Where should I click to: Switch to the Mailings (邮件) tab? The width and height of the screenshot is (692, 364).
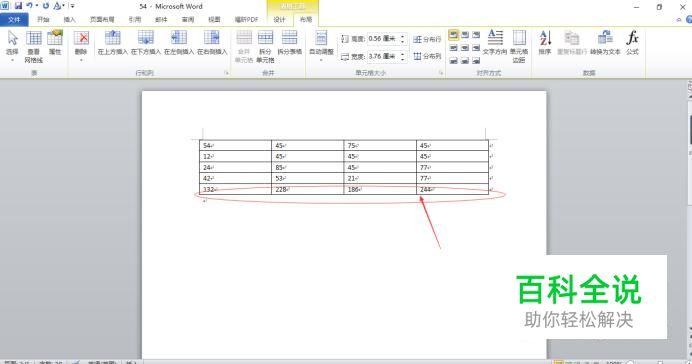click(161, 19)
